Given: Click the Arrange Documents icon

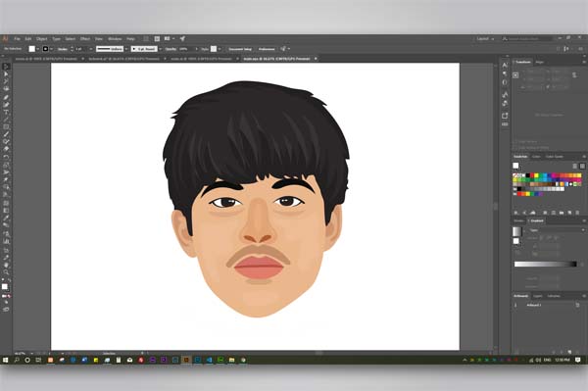Looking at the screenshot, I should tap(169, 38).
